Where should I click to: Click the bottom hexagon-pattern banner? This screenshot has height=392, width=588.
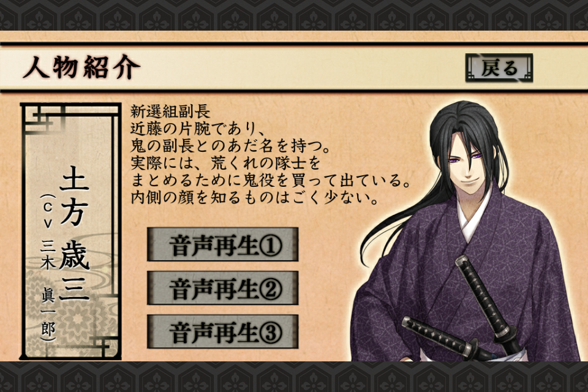[x=294, y=377]
